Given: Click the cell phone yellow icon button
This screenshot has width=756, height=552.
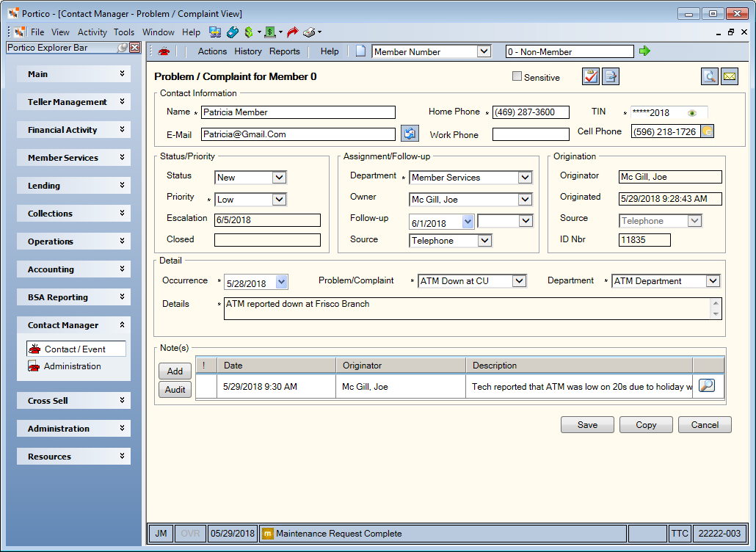Looking at the screenshot, I should (x=708, y=131).
